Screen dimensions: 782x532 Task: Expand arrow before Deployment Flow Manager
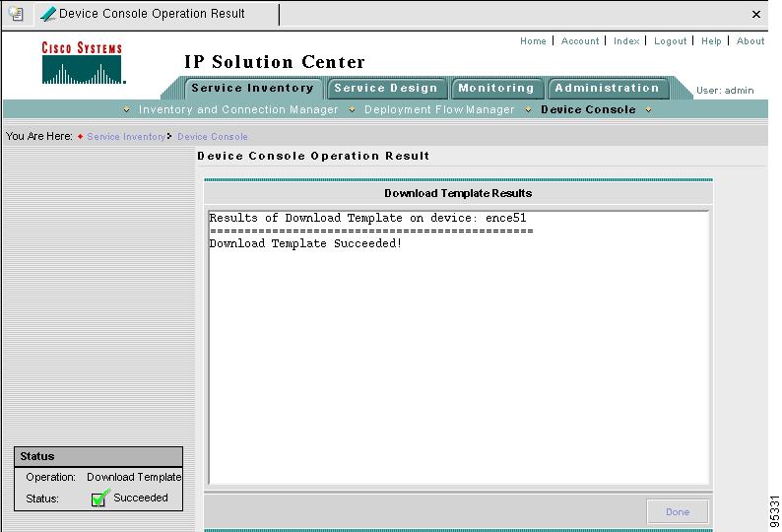353,109
